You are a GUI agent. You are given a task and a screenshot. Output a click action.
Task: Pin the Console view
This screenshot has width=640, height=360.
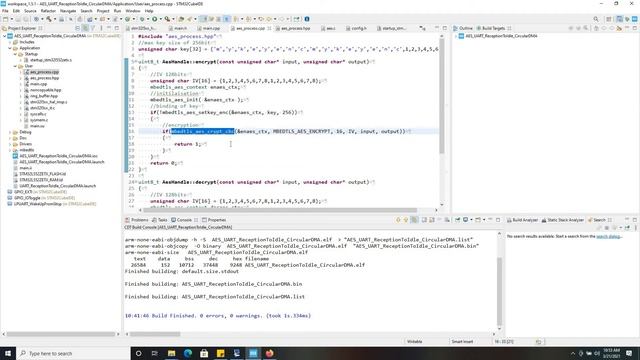click(457, 220)
